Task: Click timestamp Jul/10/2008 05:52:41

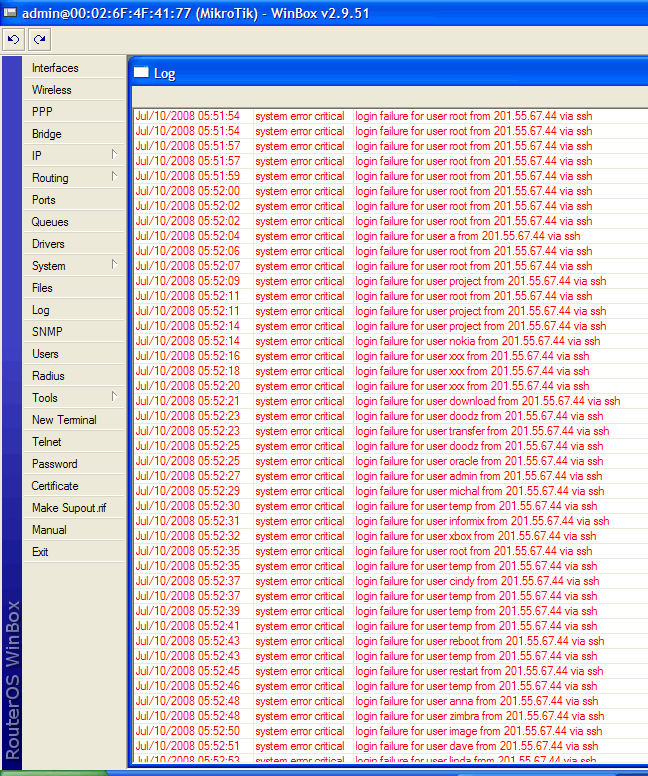Action: pyautogui.click(x=188, y=626)
